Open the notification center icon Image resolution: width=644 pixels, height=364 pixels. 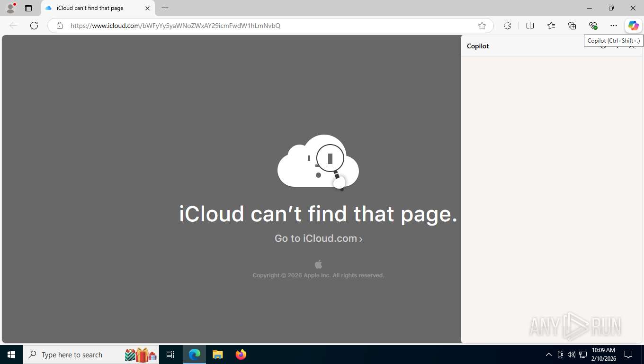(x=628, y=355)
